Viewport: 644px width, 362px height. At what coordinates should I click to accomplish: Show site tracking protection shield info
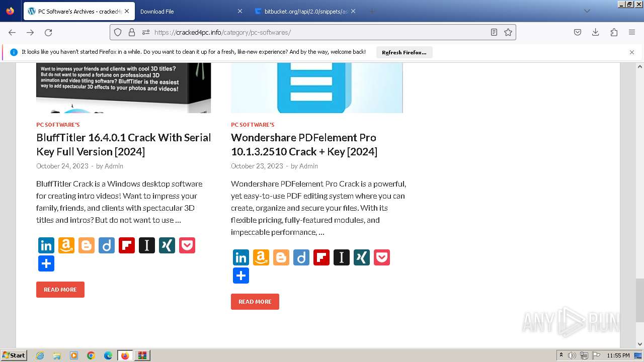pyautogui.click(x=118, y=32)
